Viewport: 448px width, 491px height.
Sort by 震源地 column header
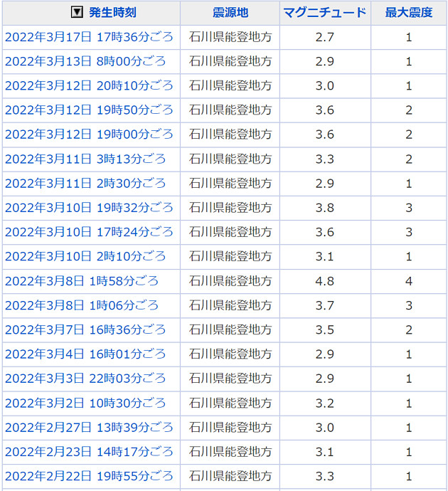click(230, 13)
